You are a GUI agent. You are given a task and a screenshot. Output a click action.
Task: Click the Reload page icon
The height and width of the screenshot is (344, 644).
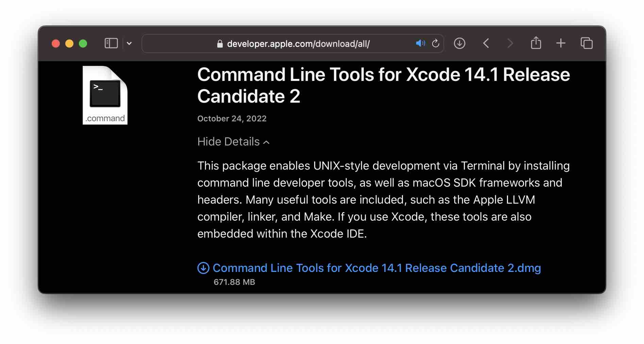436,43
